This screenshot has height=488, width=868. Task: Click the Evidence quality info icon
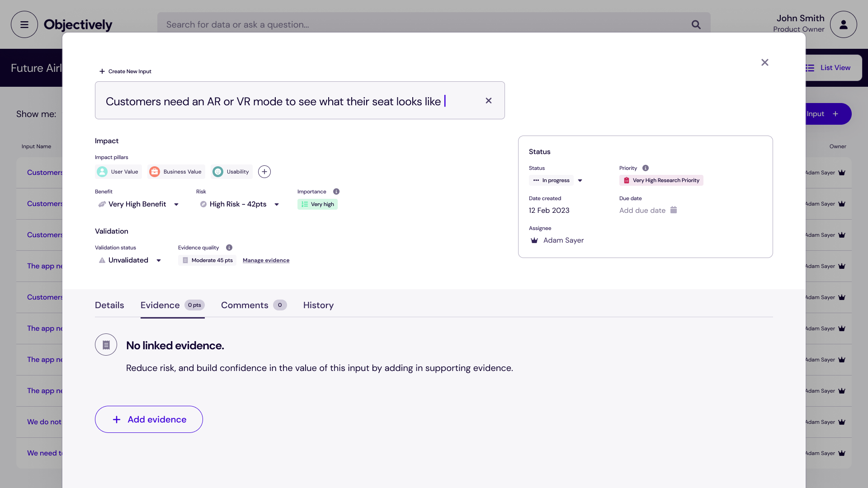tap(229, 248)
